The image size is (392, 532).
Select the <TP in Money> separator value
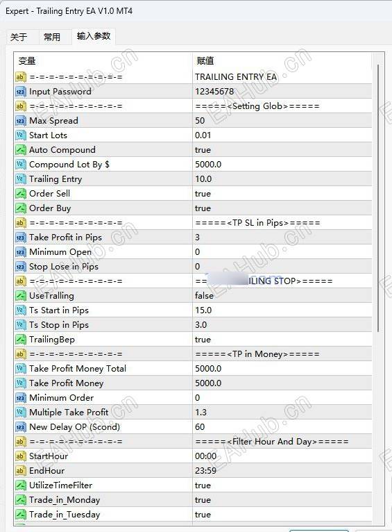[x=257, y=354]
